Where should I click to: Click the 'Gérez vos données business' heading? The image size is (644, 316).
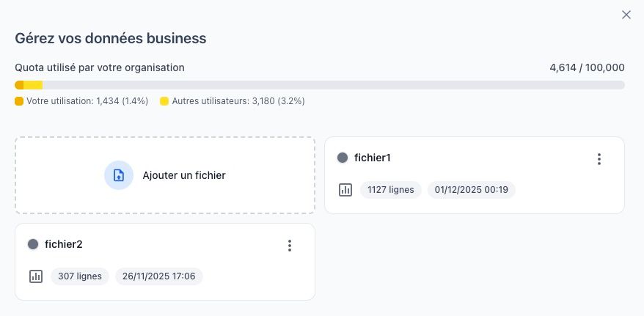click(x=111, y=37)
